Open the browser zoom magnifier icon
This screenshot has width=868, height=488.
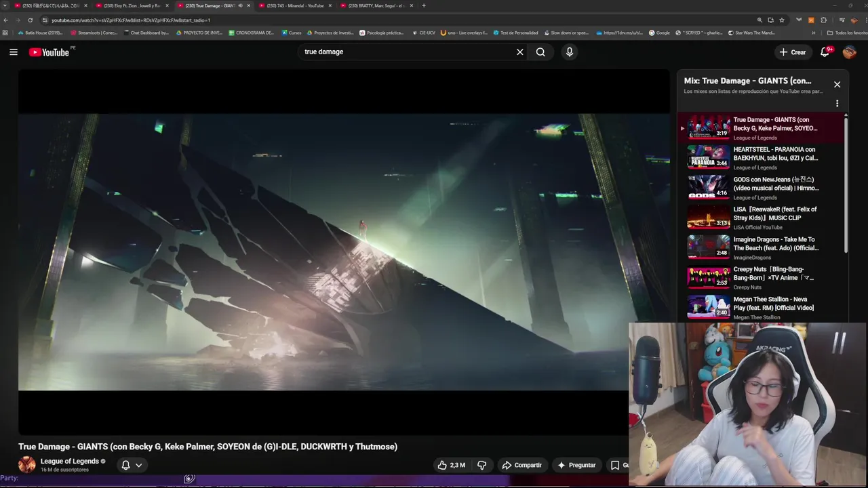point(760,20)
